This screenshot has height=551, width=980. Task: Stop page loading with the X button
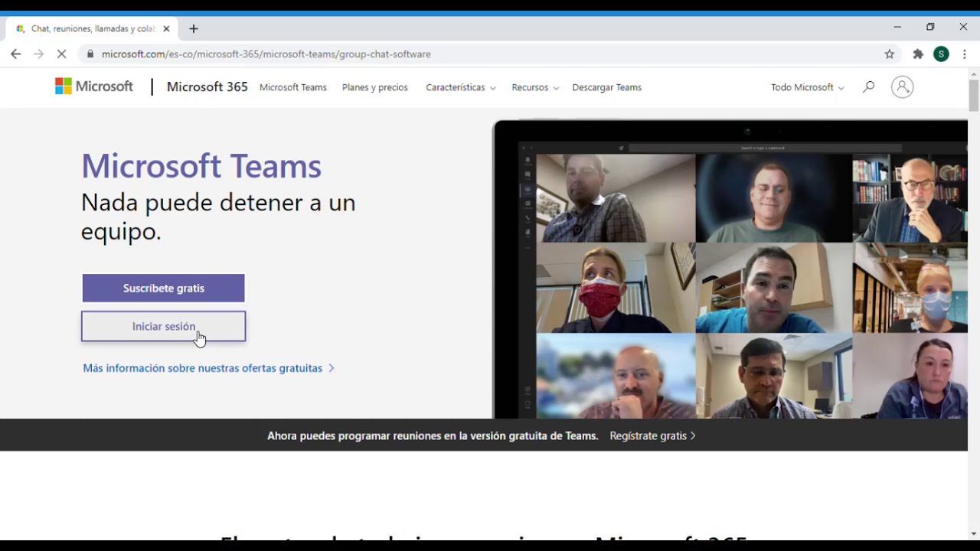tap(62, 54)
